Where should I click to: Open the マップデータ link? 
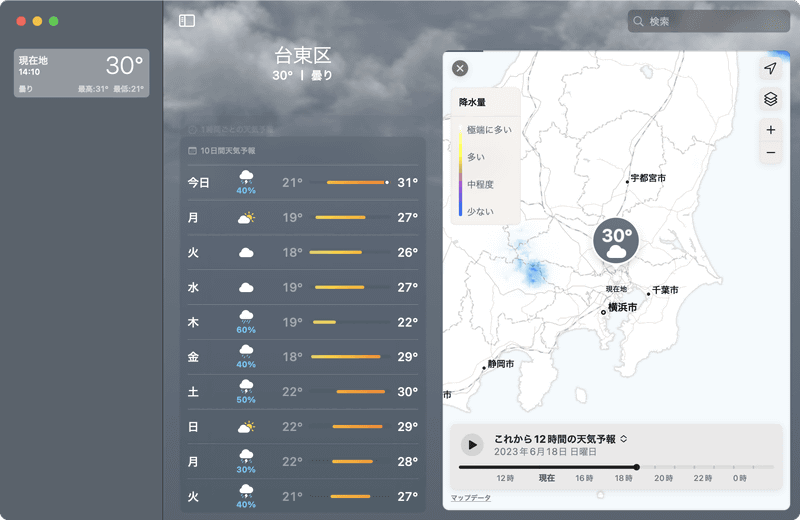470,498
